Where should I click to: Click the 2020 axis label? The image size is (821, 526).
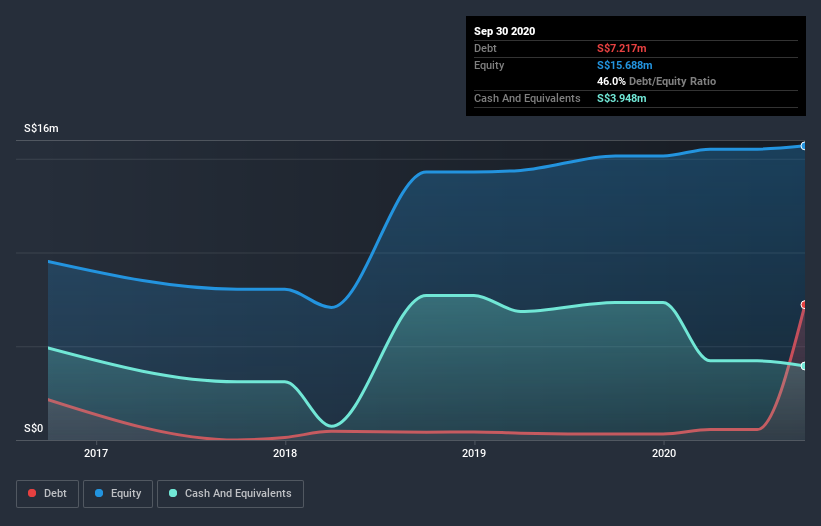[x=664, y=453]
